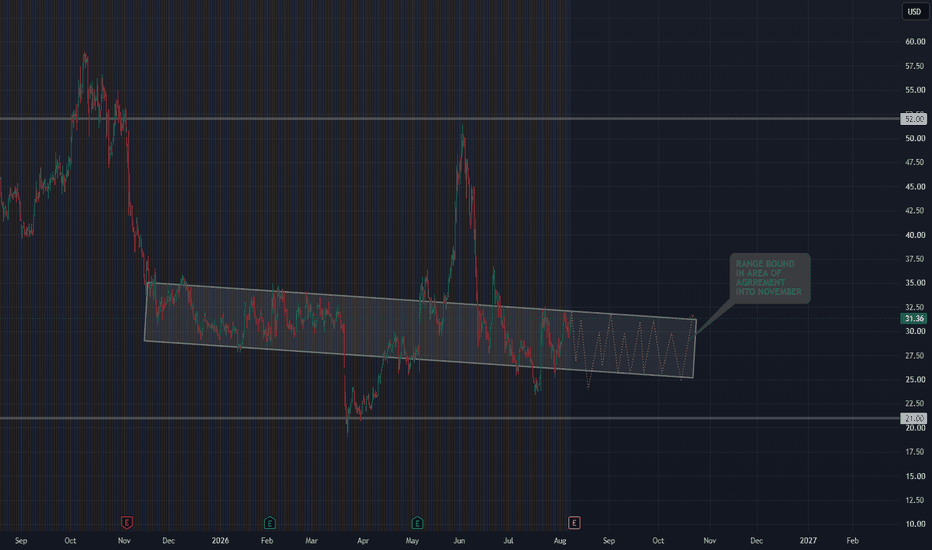Click the 2027 label on time axis
Image resolution: width=932 pixels, height=550 pixels.
(x=808, y=540)
